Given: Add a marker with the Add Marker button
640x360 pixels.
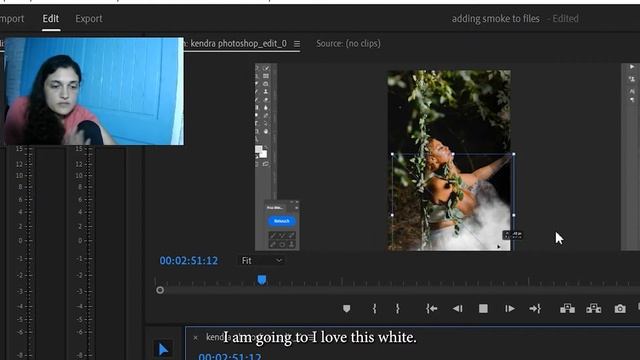Looking at the screenshot, I should (x=347, y=309).
